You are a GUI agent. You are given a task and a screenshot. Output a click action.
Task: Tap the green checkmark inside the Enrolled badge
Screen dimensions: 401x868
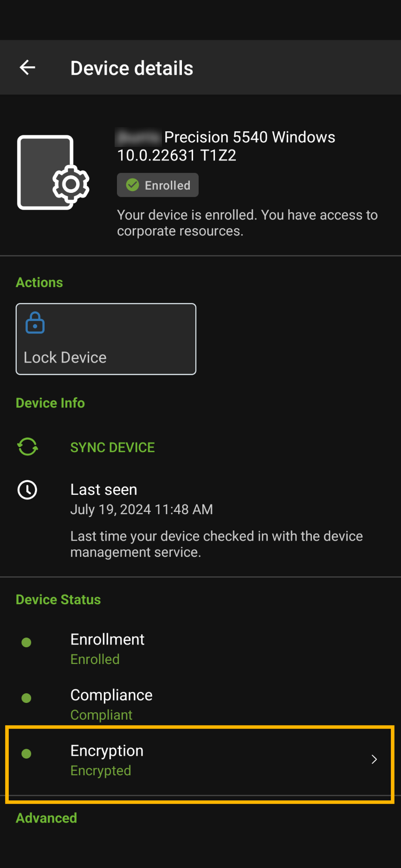(x=133, y=185)
